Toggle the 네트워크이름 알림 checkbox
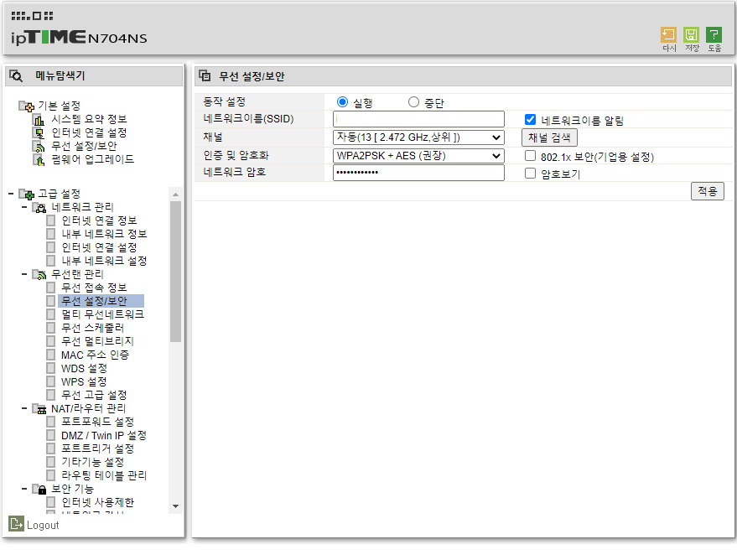Image resolution: width=737 pixels, height=560 pixels. coord(530,119)
